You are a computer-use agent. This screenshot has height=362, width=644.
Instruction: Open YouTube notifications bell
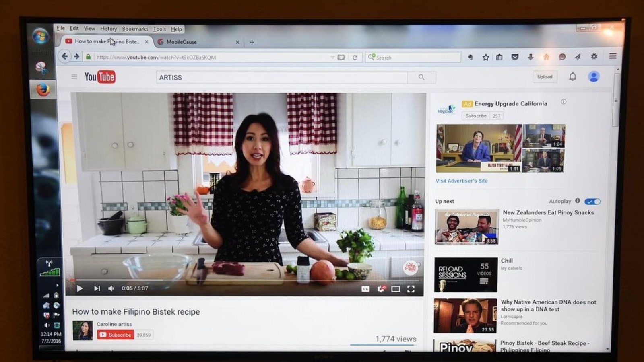(572, 76)
